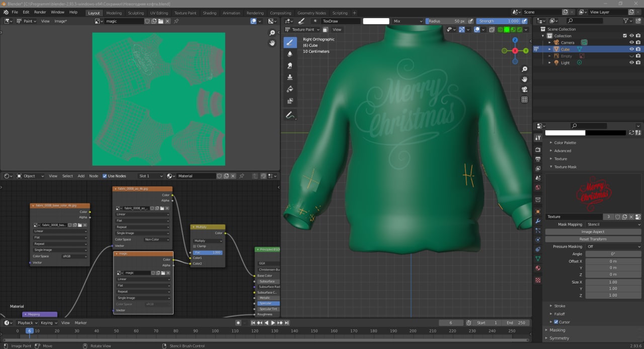Click the pan hand icon in 3D viewport
The width and height of the screenshot is (644, 349).
click(524, 79)
